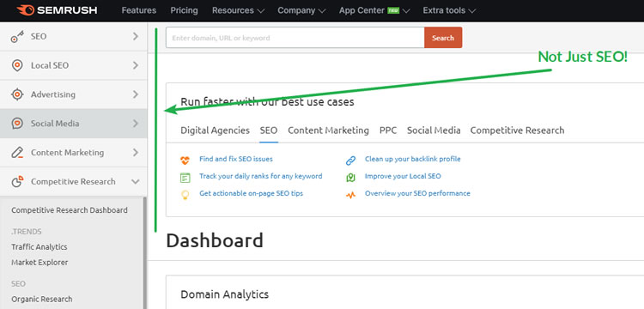
Task: Open Traffic Analytics in sidebar
Action: [39, 247]
